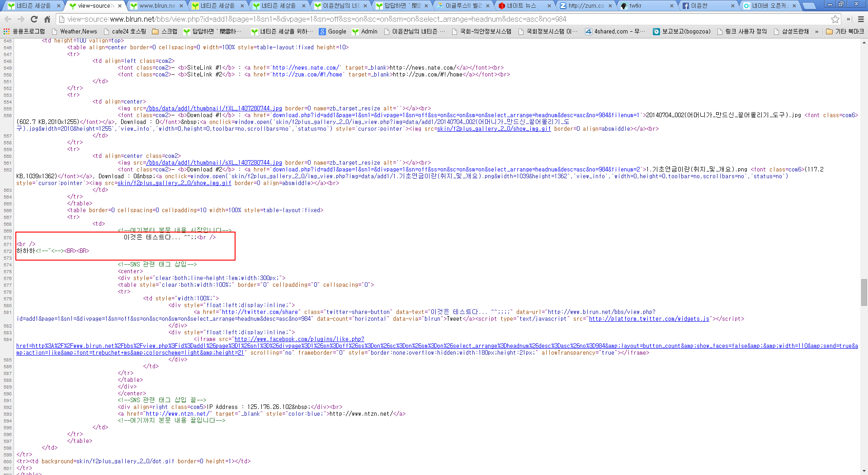Open show_img.gif link on line 562
This screenshot has height=475, width=868.
174,183
